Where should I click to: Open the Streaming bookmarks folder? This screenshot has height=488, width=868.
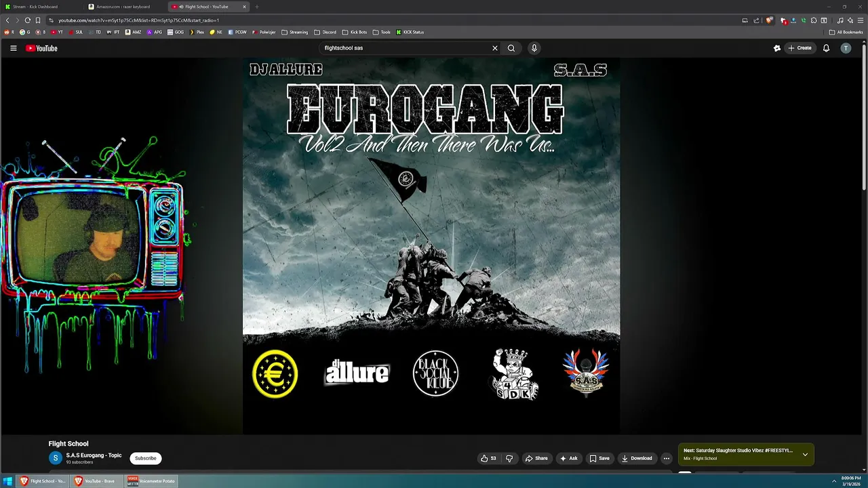(295, 32)
